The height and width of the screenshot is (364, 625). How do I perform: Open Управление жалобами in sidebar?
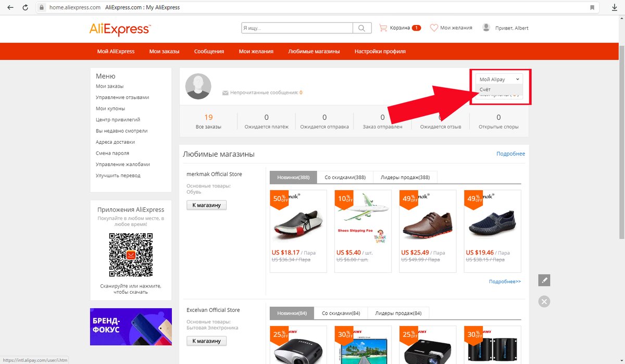123,165
